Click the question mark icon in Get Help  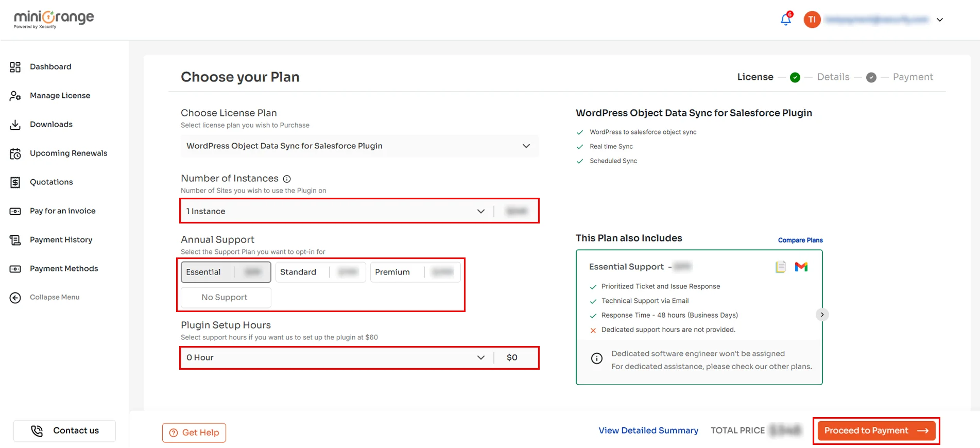pyautogui.click(x=174, y=433)
